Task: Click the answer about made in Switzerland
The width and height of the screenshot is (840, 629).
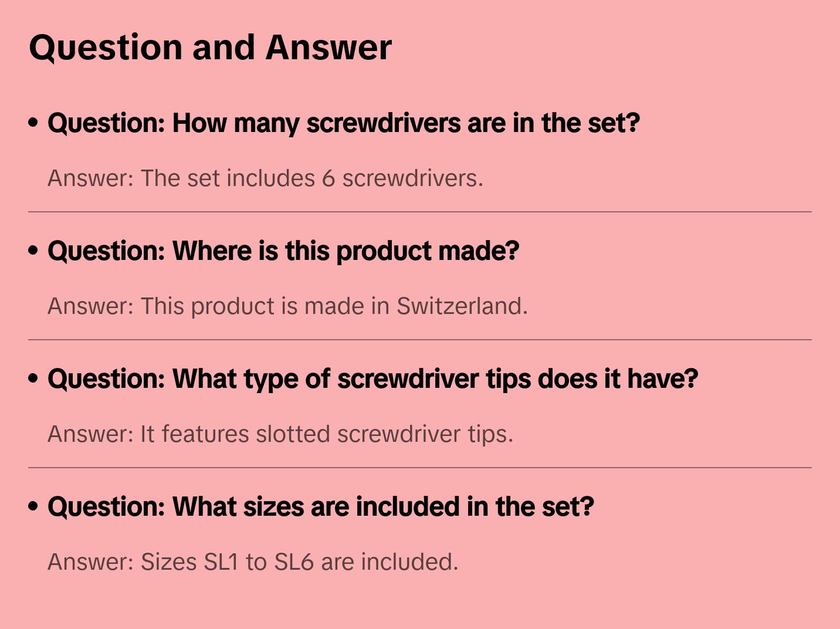Action: pos(287,306)
